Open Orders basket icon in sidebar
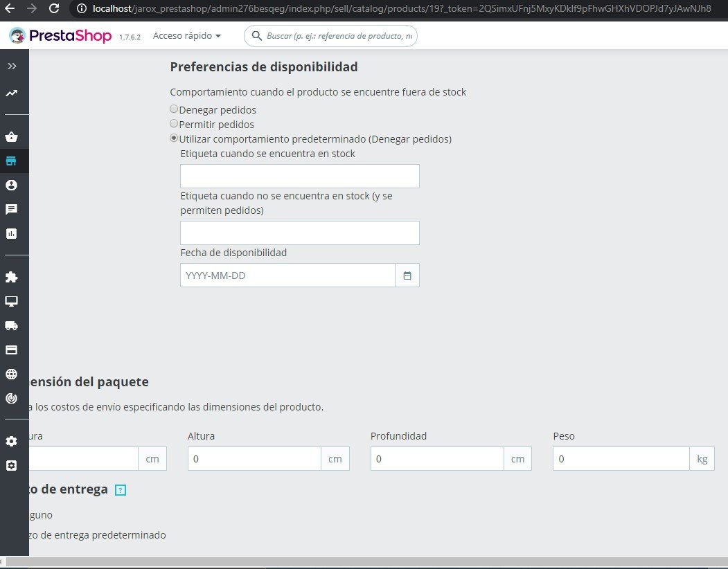The image size is (728, 569). (x=12, y=137)
